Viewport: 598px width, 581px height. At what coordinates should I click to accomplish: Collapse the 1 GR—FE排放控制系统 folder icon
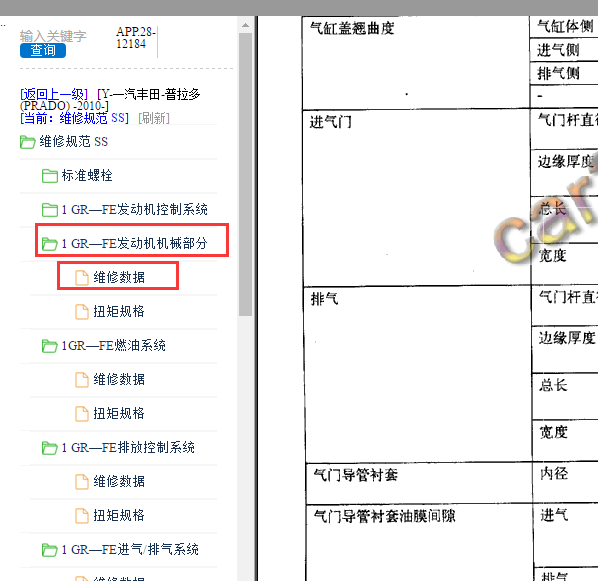pyautogui.click(x=50, y=448)
